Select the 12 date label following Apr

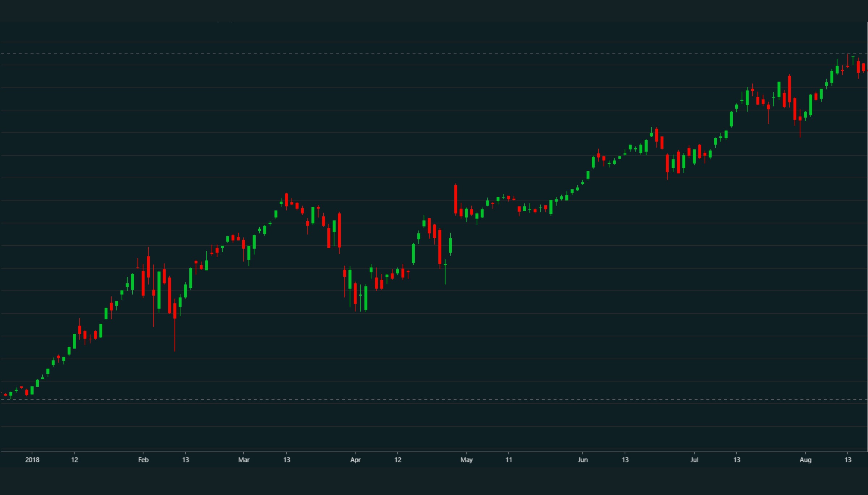(398, 460)
